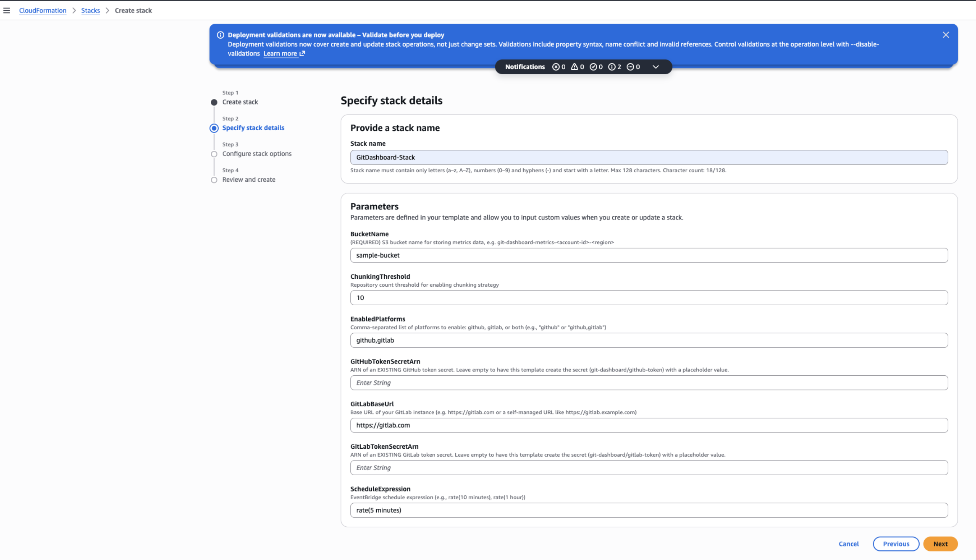Expand the Notifications bar chevron
The height and width of the screenshot is (560, 976).
click(656, 67)
